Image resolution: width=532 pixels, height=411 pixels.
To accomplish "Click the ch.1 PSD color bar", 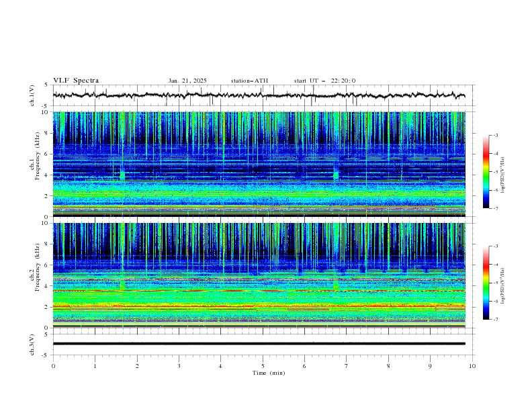I will coord(486,172).
